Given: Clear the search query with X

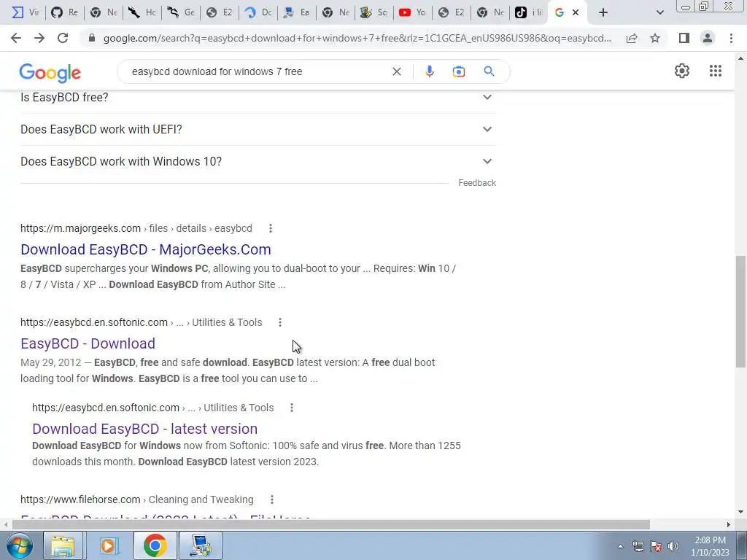Looking at the screenshot, I should click(x=396, y=71).
